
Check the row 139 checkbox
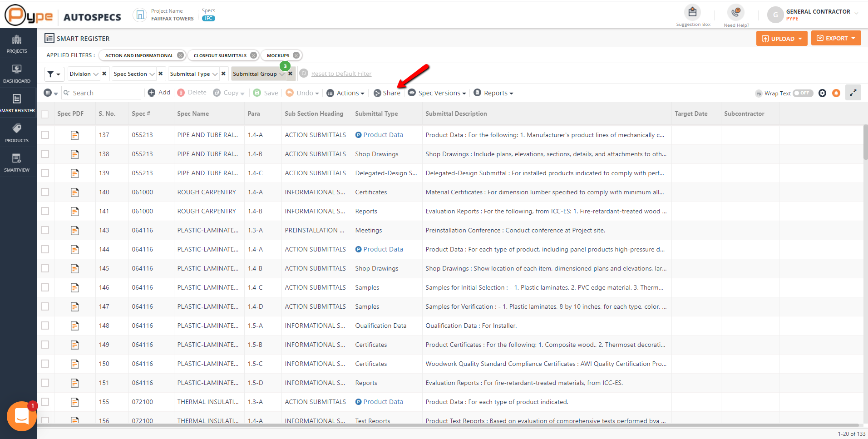45,173
